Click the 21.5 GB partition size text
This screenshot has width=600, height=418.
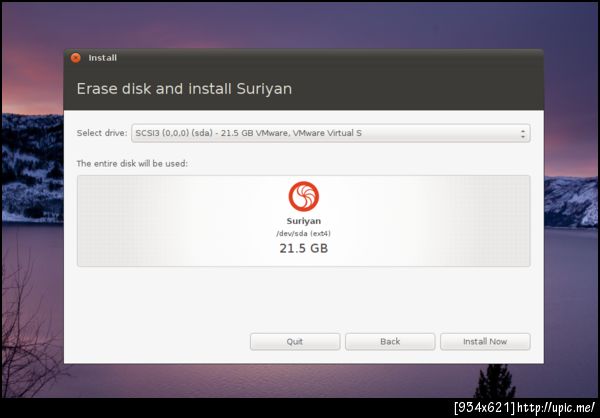(x=303, y=248)
